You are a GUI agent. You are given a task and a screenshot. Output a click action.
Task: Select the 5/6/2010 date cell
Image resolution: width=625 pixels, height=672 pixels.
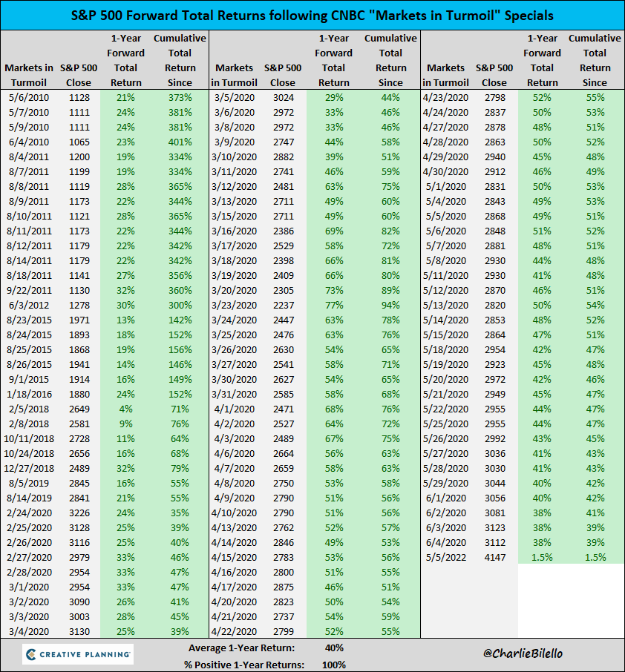pyautogui.click(x=27, y=97)
